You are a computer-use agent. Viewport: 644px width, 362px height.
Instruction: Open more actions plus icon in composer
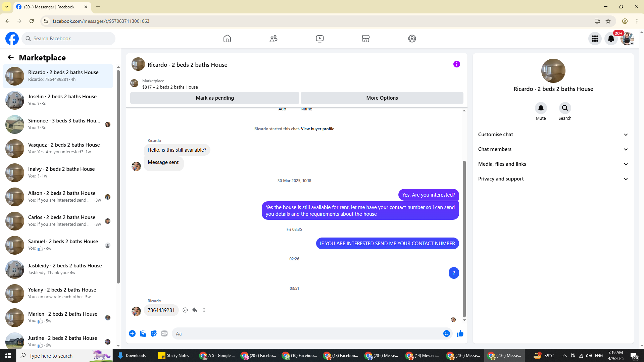click(132, 333)
